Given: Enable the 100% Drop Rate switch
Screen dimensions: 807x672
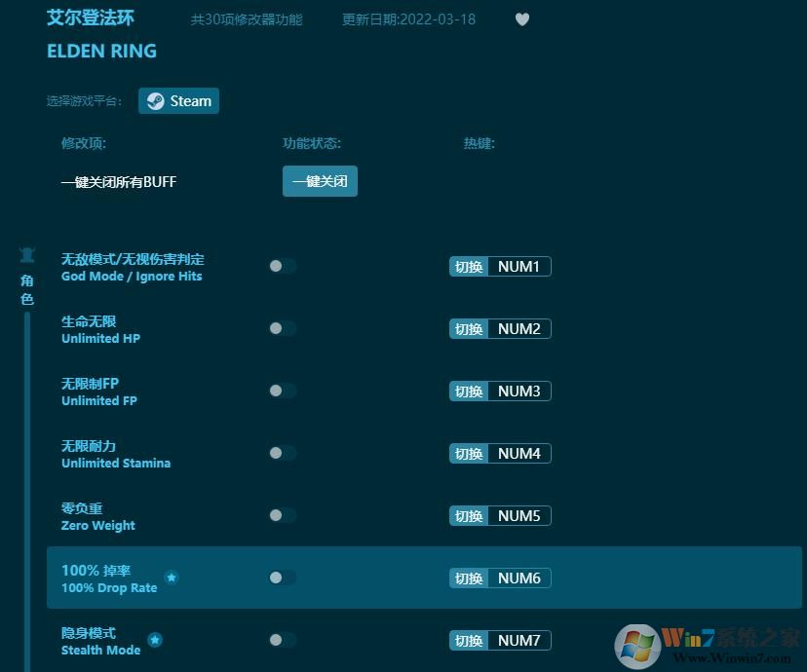Looking at the screenshot, I should 282,578.
